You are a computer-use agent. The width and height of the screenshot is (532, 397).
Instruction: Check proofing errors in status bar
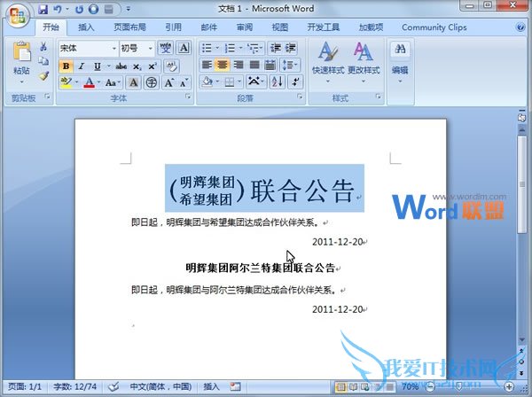coord(113,386)
